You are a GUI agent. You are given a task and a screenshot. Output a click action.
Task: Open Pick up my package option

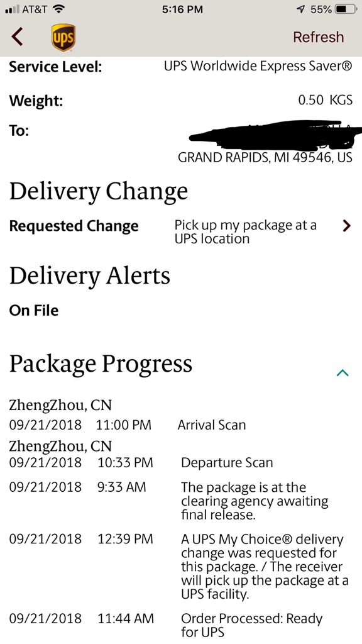pos(246,232)
